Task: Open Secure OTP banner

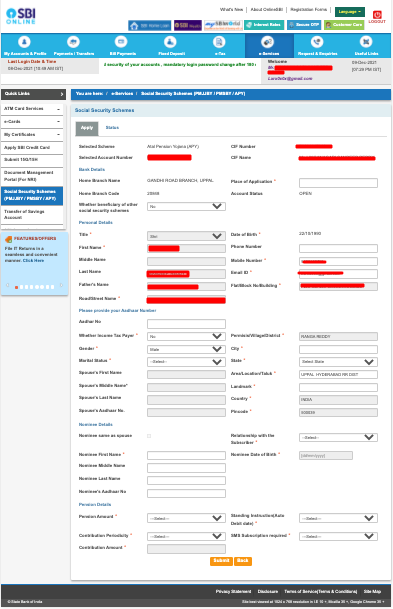Action: pos(304,25)
